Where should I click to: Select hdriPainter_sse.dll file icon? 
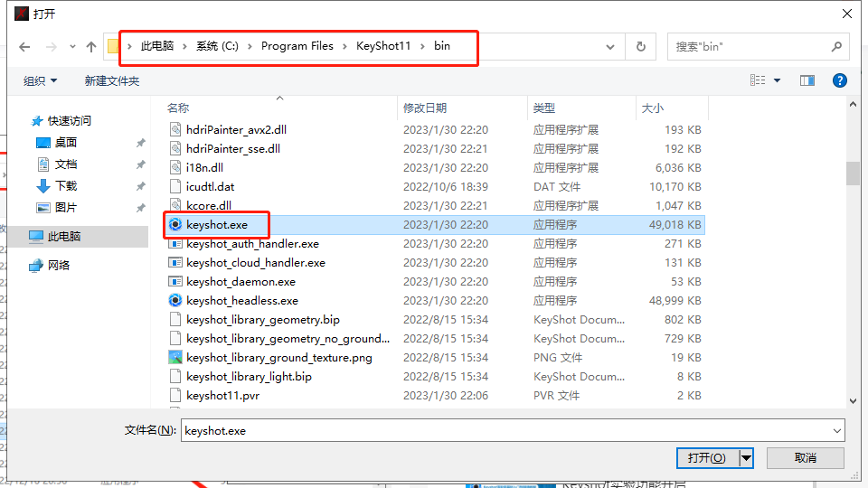coord(175,148)
